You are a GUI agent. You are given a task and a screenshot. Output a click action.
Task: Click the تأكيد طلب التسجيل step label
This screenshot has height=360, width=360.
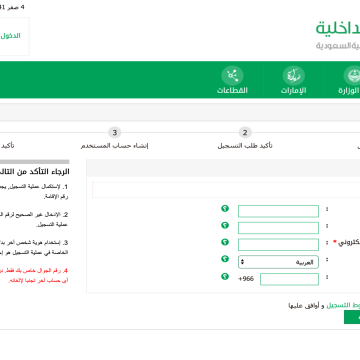click(245, 146)
